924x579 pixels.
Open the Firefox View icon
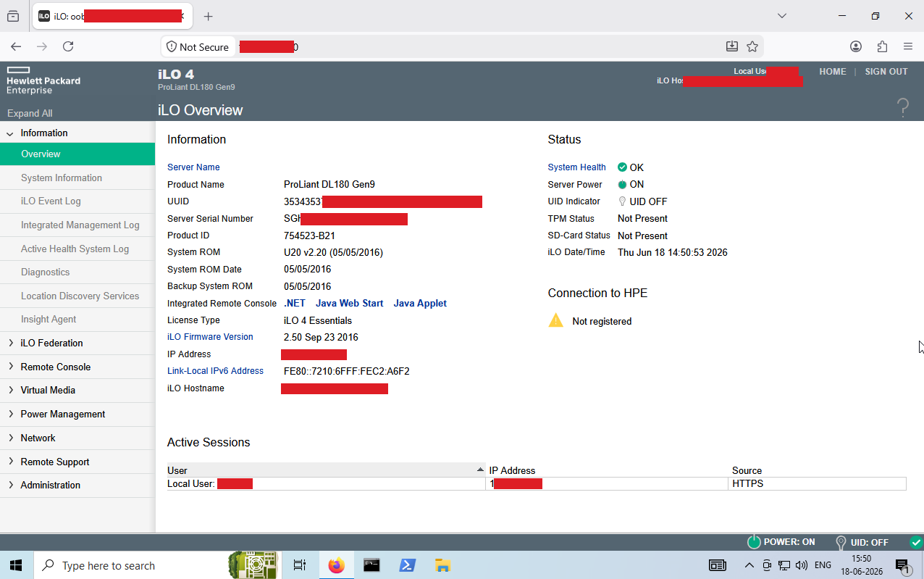(x=13, y=16)
